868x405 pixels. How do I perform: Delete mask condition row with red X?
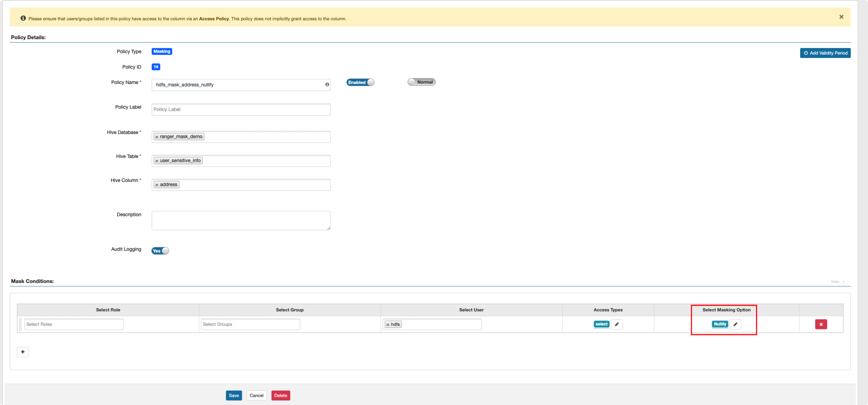[821, 324]
